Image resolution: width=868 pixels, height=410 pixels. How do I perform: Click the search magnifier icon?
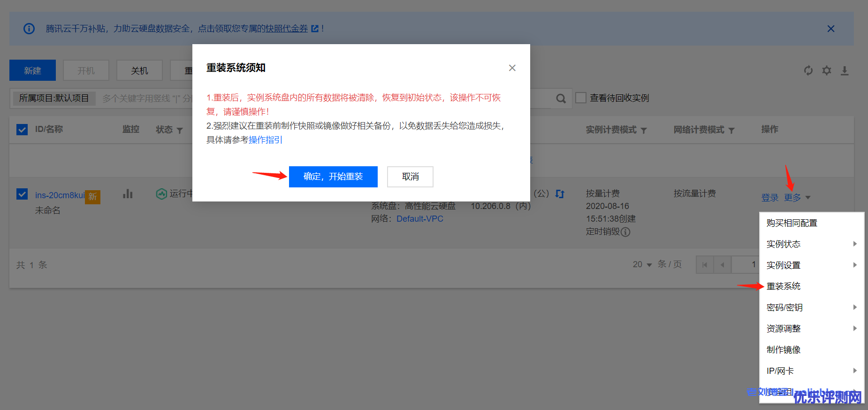[561, 99]
